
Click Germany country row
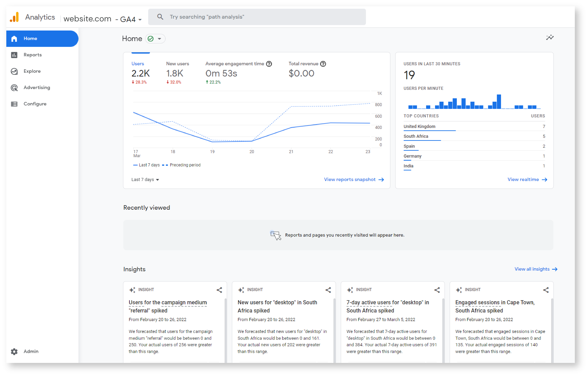tap(474, 156)
